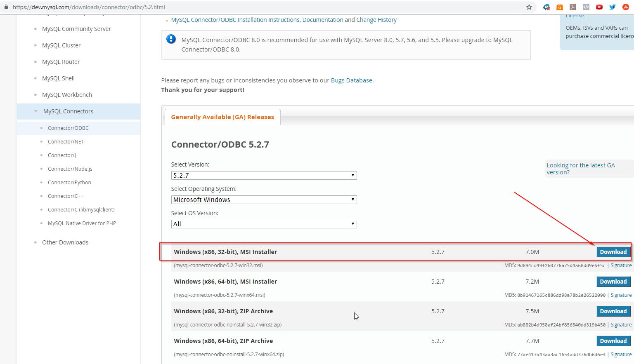The height and width of the screenshot is (364, 634).
Task: Download the 32-bit MSI Installer
Action: pos(613,252)
